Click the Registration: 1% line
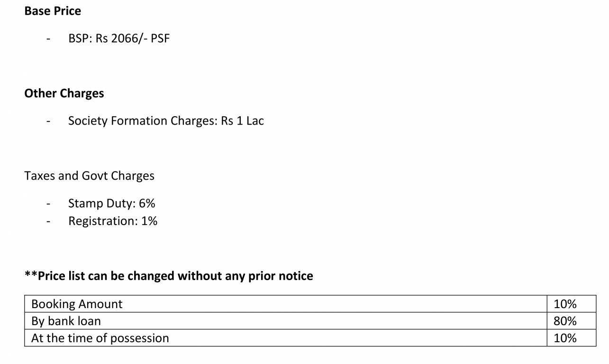The image size is (609, 364). point(112,221)
